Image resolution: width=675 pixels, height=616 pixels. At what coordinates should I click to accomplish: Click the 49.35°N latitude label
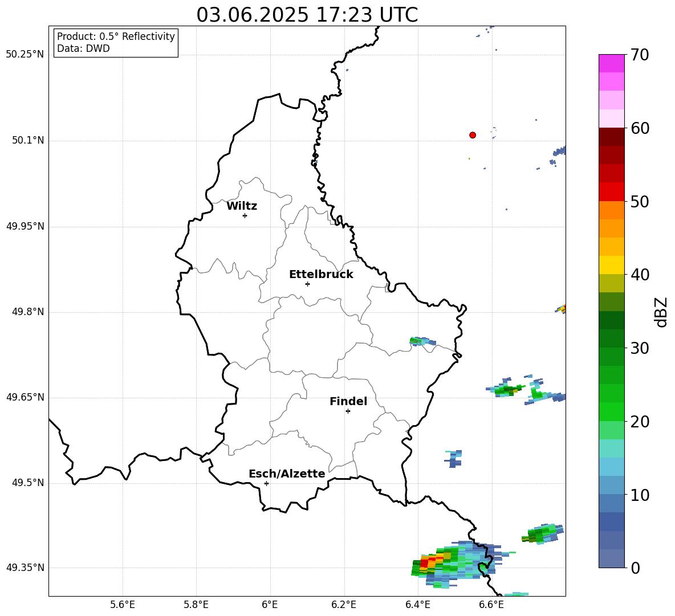[x=25, y=568]
